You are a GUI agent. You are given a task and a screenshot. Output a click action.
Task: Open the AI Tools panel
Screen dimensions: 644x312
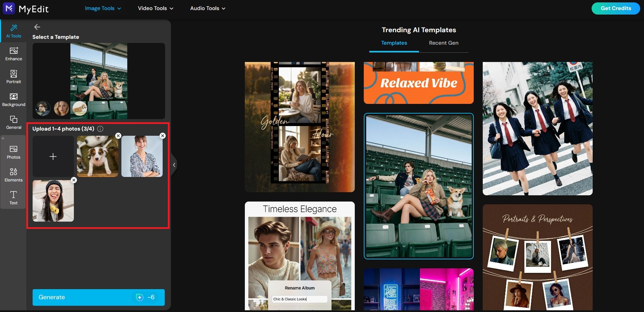click(x=14, y=30)
